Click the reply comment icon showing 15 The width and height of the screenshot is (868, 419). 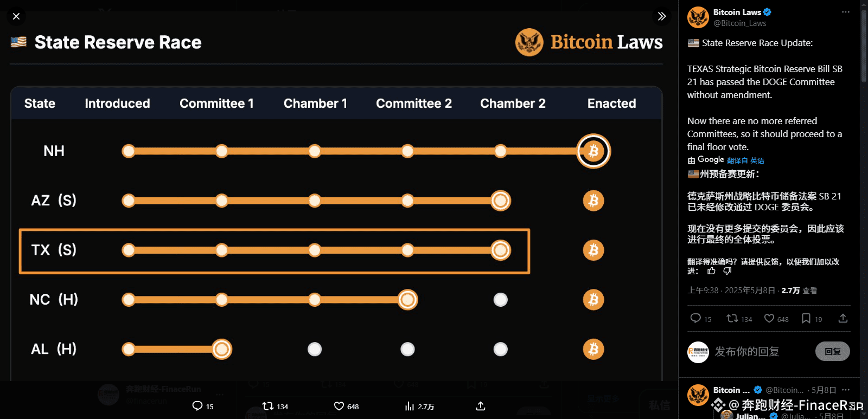[x=695, y=319]
